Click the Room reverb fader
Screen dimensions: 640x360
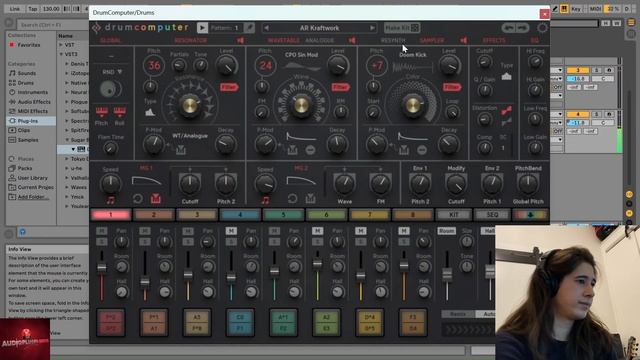tap(447, 274)
